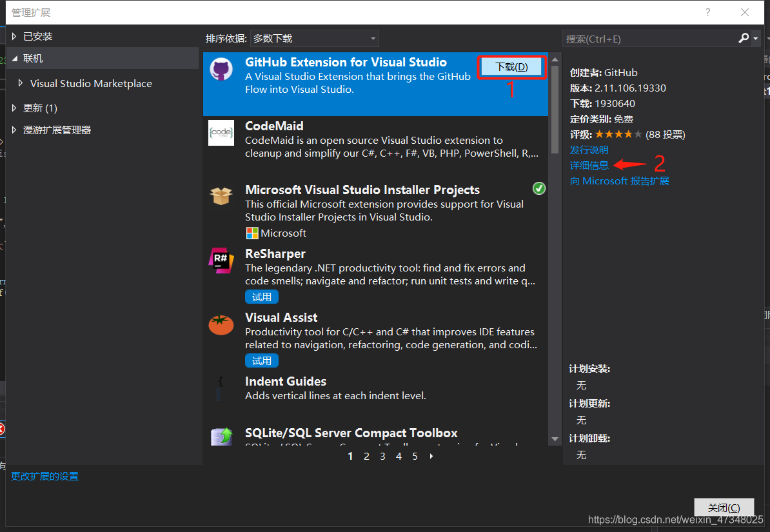Click current page number 1
The width and height of the screenshot is (770, 532).
point(350,457)
